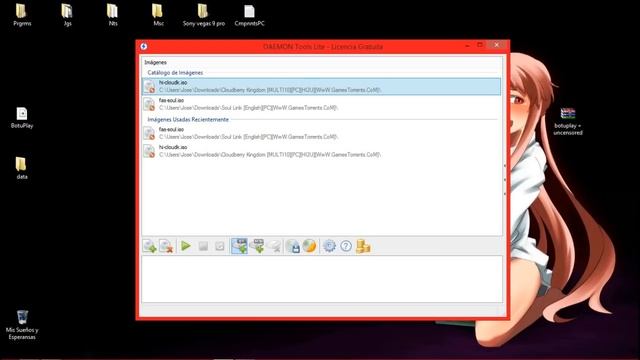Image resolution: width=640 pixels, height=360 pixels.
Task: Select fas-soul.iso under Imágenes Usadas Recientemente
Action: (x=321, y=133)
